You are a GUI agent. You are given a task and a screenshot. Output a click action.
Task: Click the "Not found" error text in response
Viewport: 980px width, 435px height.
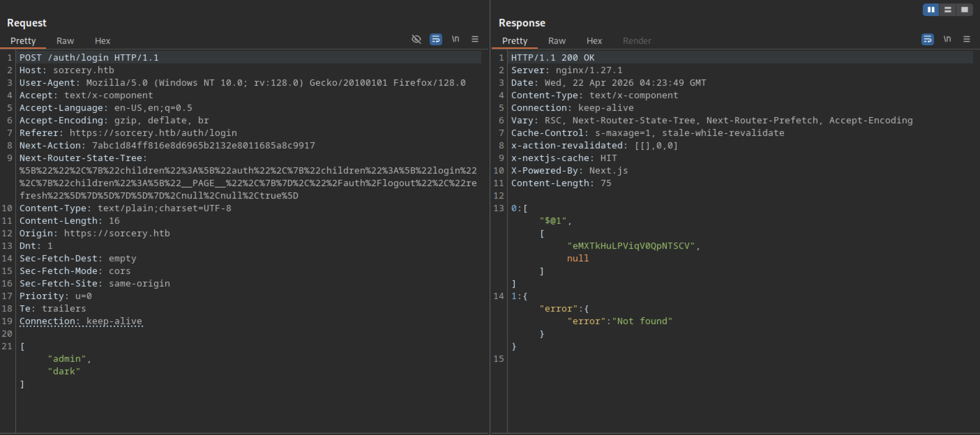(x=642, y=321)
